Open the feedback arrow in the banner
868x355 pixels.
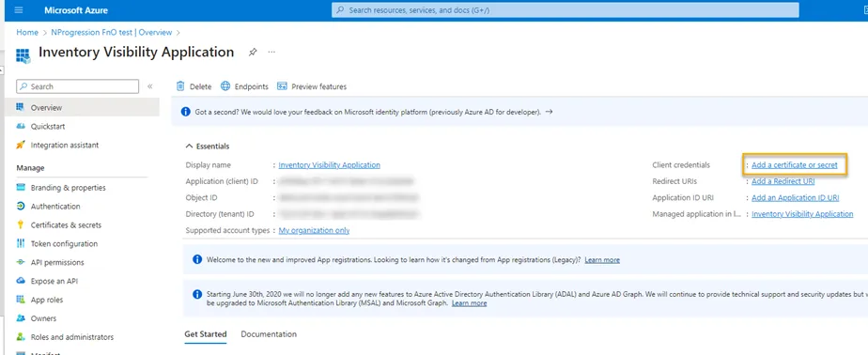[x=549, y=112]
